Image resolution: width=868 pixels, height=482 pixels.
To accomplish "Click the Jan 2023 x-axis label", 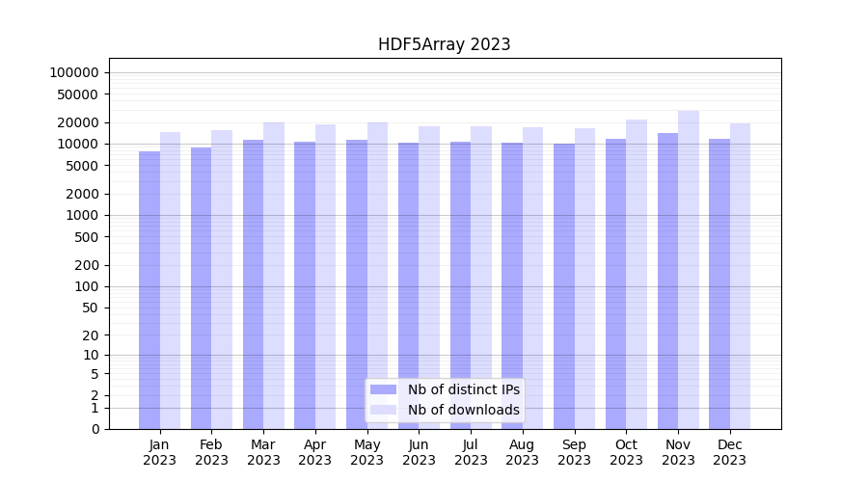I will (x=160, y=452).
